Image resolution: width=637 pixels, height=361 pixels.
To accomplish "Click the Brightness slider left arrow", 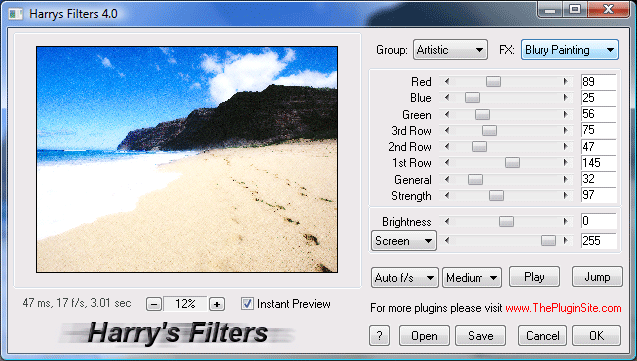I will (447, 221).
